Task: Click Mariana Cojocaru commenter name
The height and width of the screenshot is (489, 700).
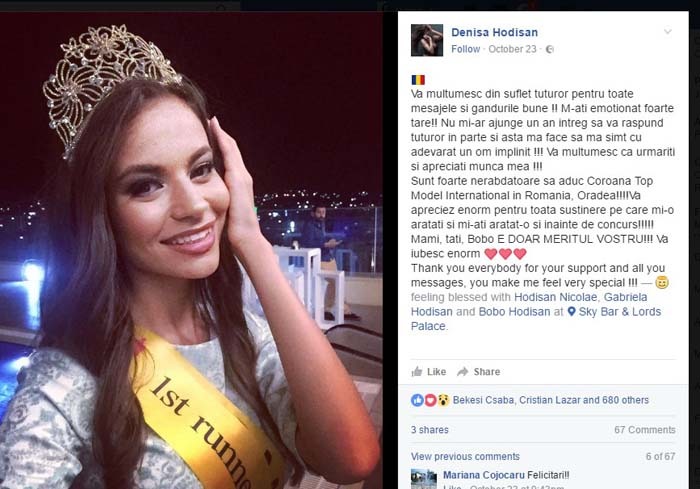Action: (x=484, y=475)
